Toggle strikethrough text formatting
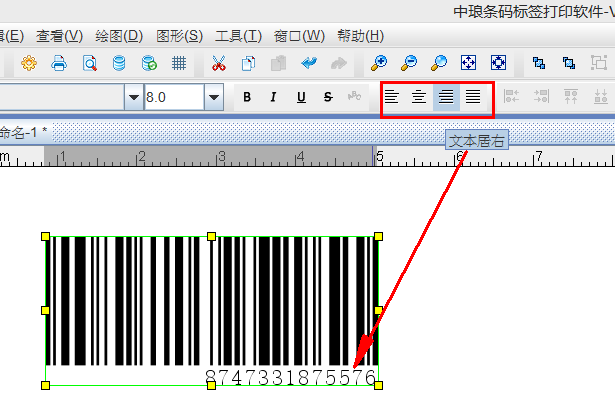Viewport: 615px width, 409px height. tap(328, 97)
